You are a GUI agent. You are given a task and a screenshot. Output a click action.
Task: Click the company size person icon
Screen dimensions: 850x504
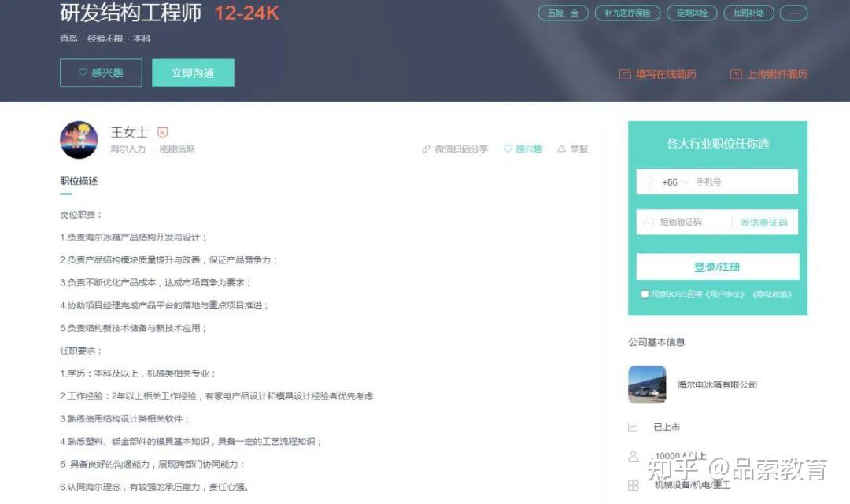click(633, 456)
